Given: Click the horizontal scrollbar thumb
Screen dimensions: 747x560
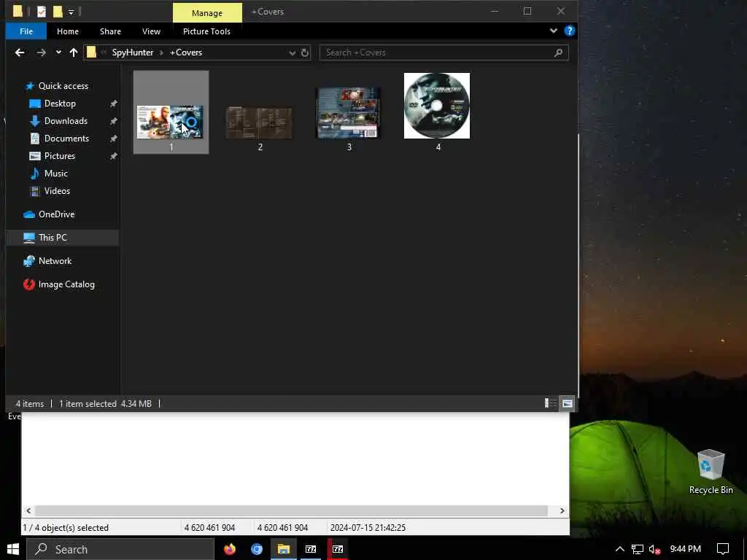Looking at the screenshot, I should coord(292,510).
